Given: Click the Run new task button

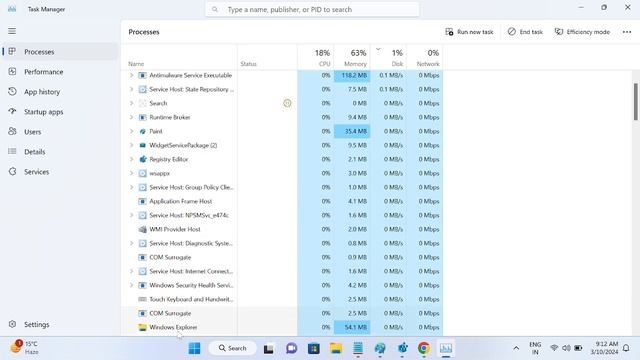Looking at the screenshot, I should [x=469, y=32].
